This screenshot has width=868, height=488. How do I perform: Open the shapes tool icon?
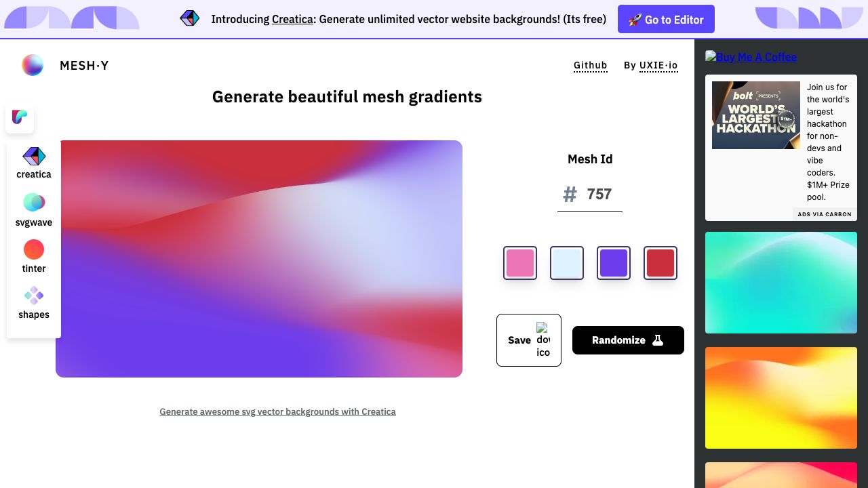pyautogui.click(x=34, y=296)
